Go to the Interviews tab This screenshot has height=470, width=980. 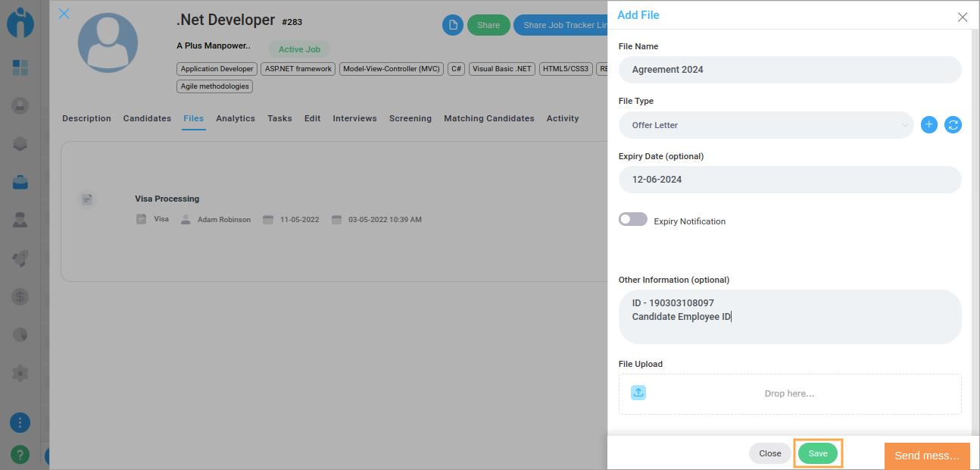(354, 118)
